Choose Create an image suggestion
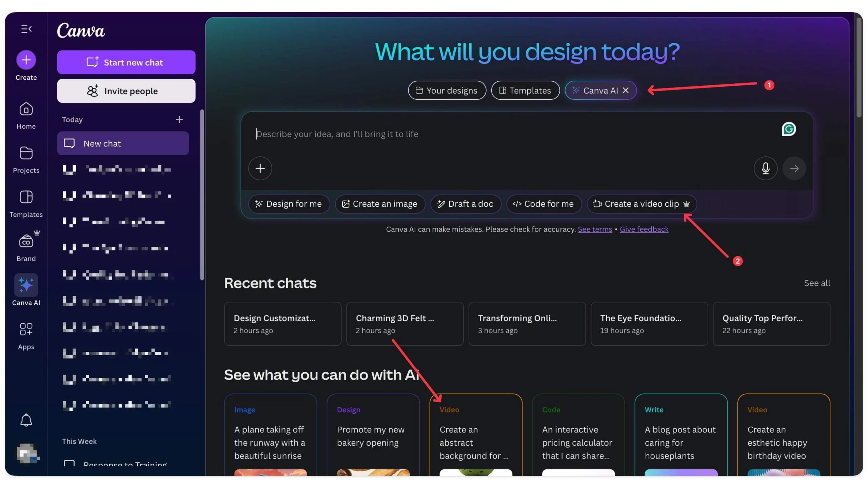Screen dimensions: 868x488 pyautogui.click(x=380, y=204)
